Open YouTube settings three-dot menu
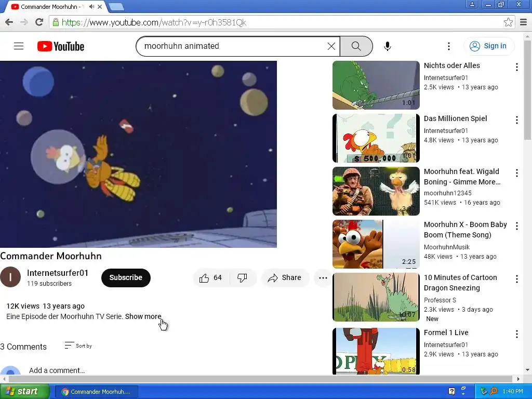This screenshot has width=532, height=399. click(x=448, y=46)
